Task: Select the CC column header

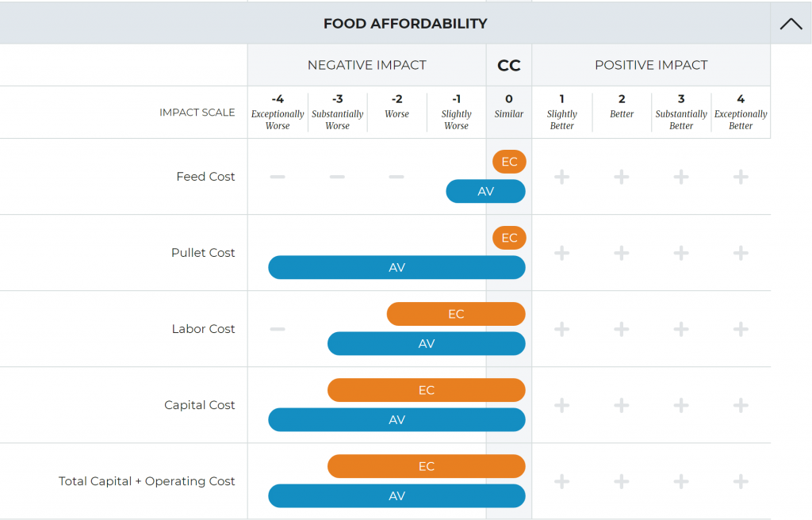Action: (x=509, y=66)
